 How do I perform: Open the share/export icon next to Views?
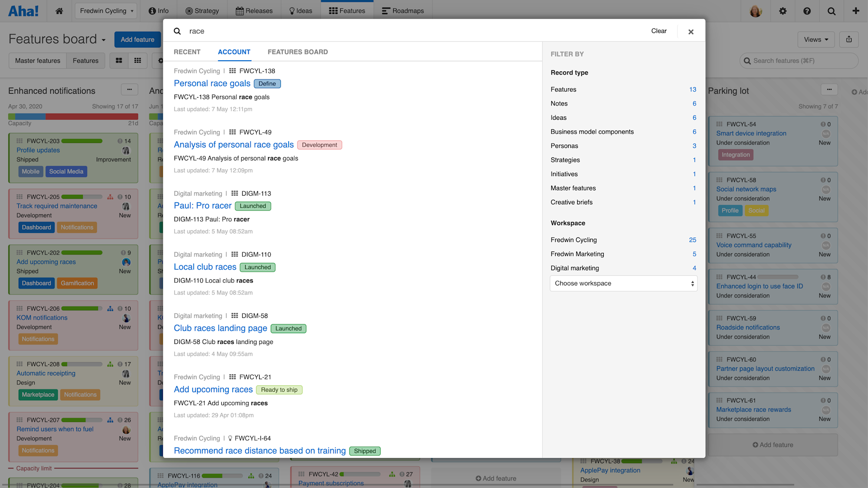pos(848,39)
